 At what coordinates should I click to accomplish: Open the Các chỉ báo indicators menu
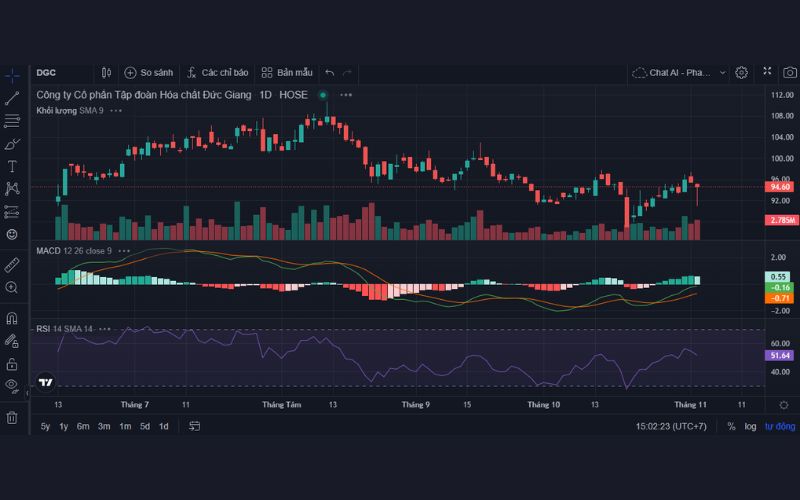click(x=217, y=73)
